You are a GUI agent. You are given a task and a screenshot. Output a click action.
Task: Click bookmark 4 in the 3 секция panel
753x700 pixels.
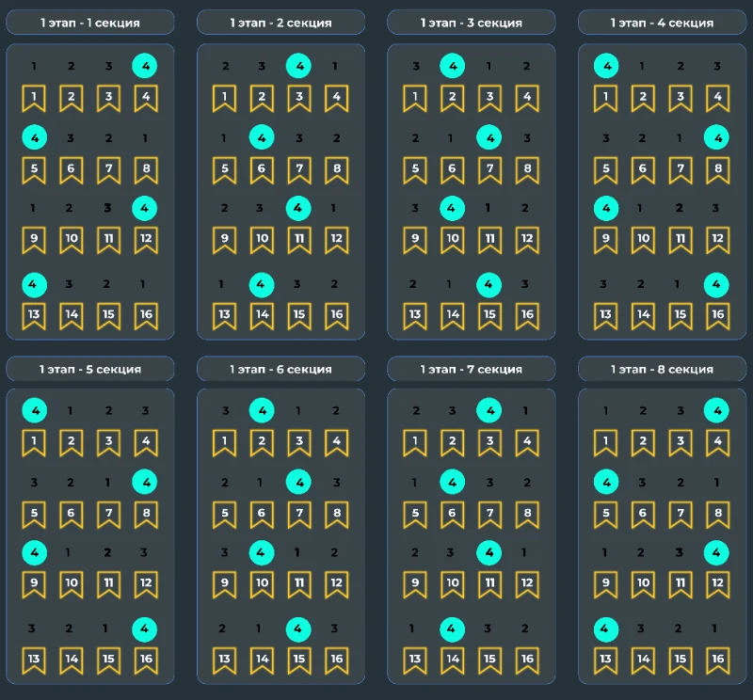(527, 99)
